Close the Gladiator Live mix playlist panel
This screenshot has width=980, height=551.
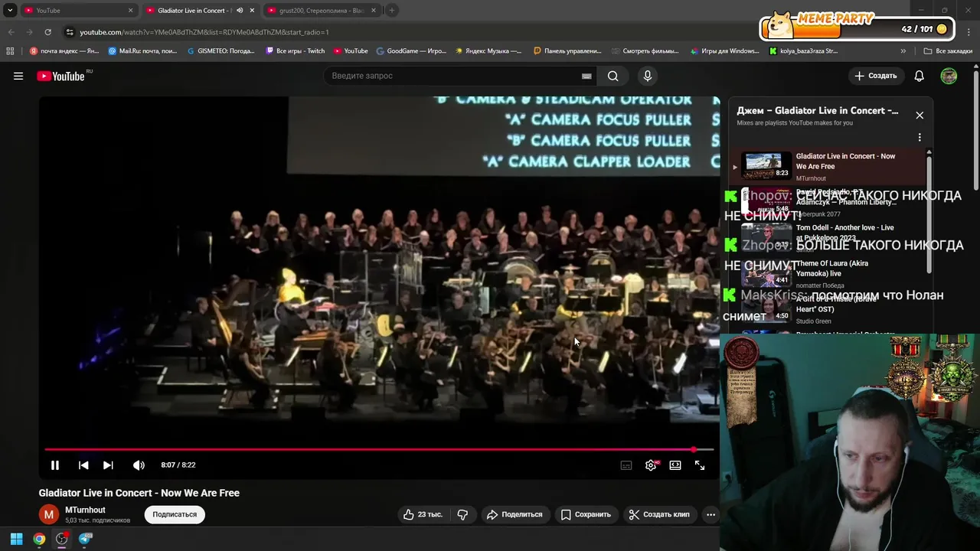pos(920,116)
